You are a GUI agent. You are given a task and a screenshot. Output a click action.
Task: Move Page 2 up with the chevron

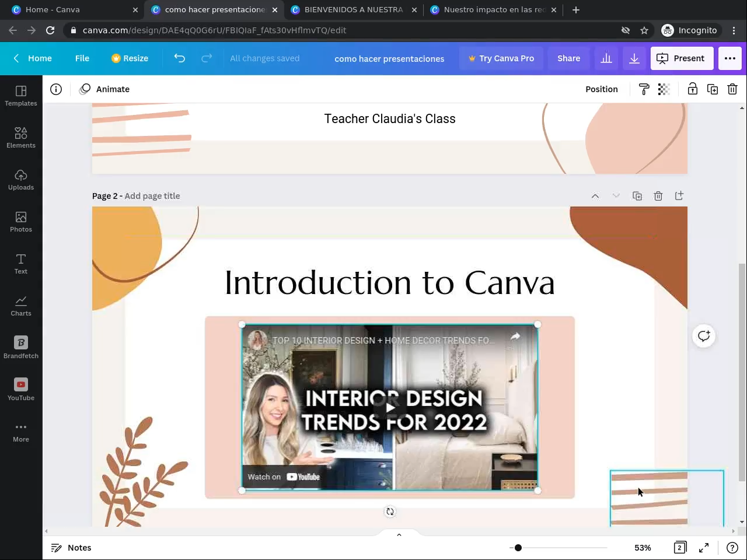(x=595, y=196)
